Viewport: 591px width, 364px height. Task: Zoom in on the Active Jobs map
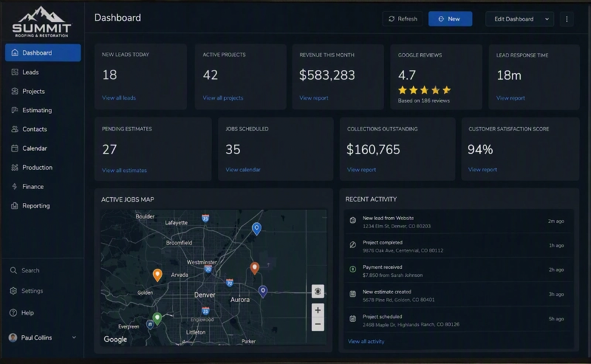[x=318, y=310]
